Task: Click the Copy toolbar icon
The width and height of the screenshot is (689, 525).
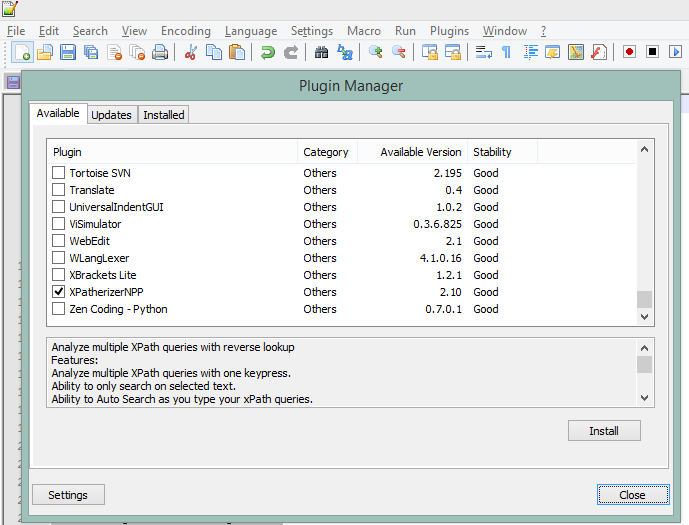Action: (214, 52)
